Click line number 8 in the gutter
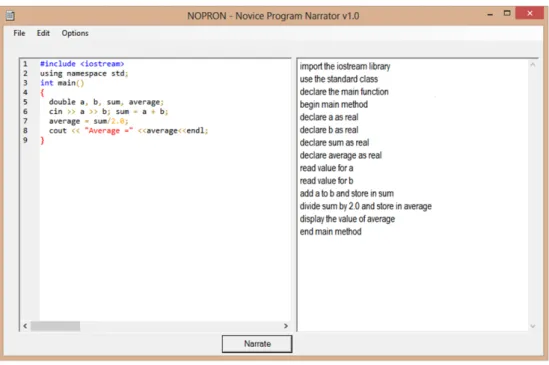This screenshot has width=549, height=365. [x=25, y=131]
